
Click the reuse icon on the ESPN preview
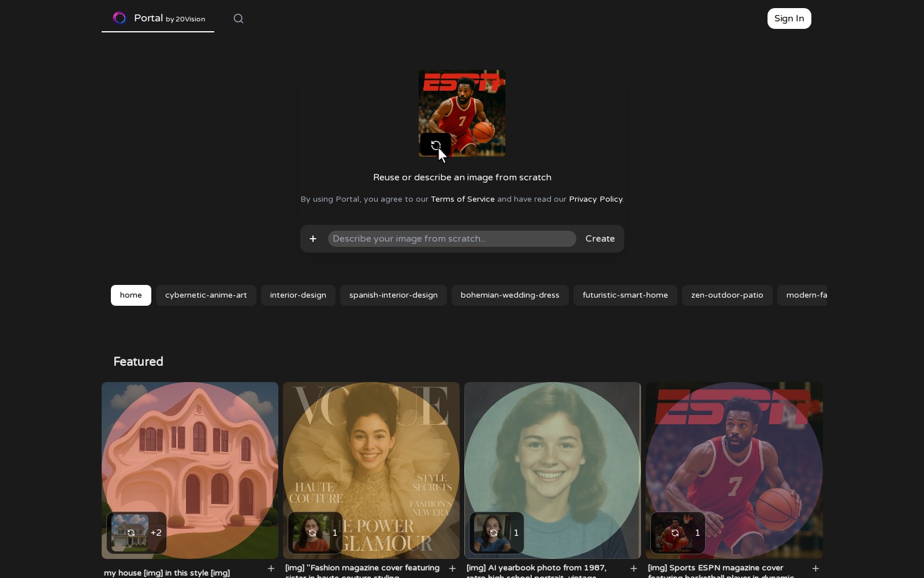click(435, 145)
